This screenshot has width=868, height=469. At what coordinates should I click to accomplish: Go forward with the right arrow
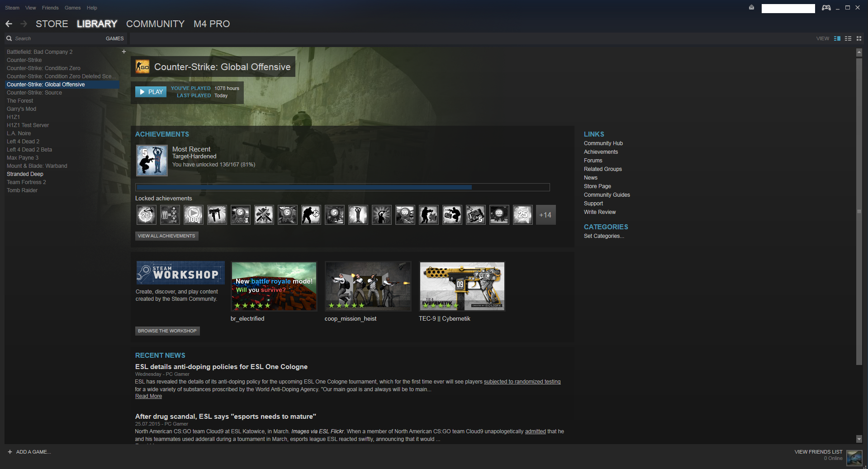coord(24,24)
